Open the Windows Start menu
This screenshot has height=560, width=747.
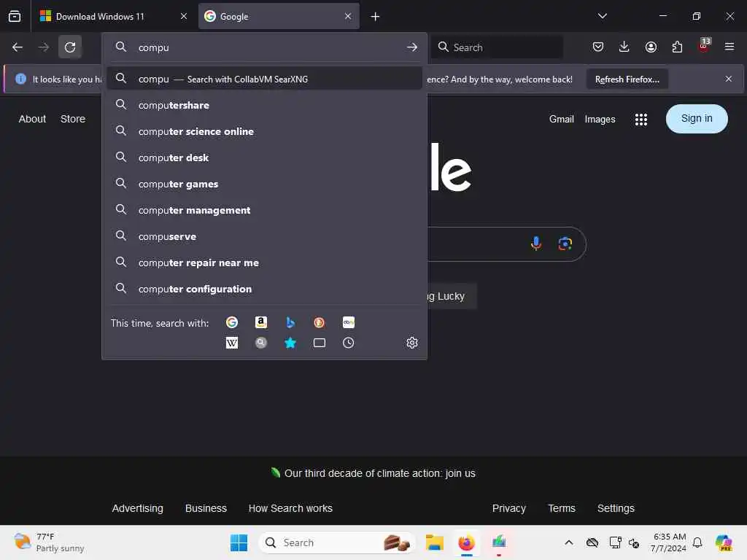point(239,542)
